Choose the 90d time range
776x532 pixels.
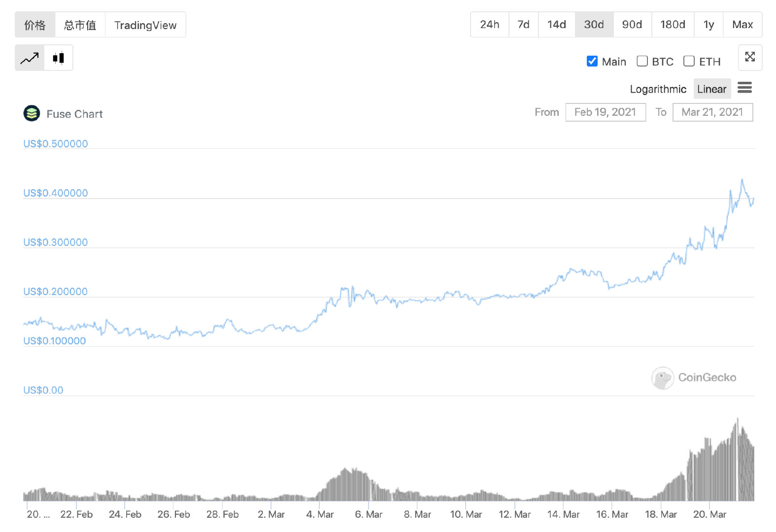pyautogui.click(x=632, y=25)
